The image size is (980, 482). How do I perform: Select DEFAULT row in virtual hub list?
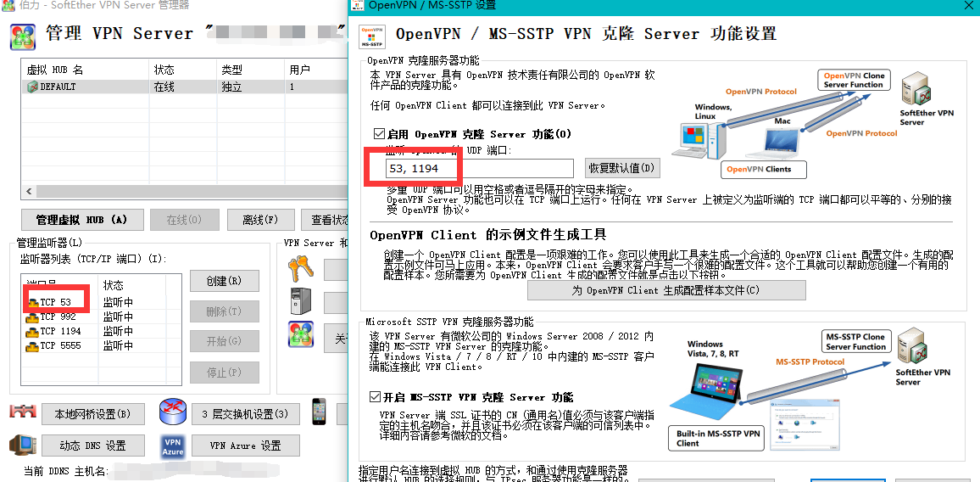(184, 87)
